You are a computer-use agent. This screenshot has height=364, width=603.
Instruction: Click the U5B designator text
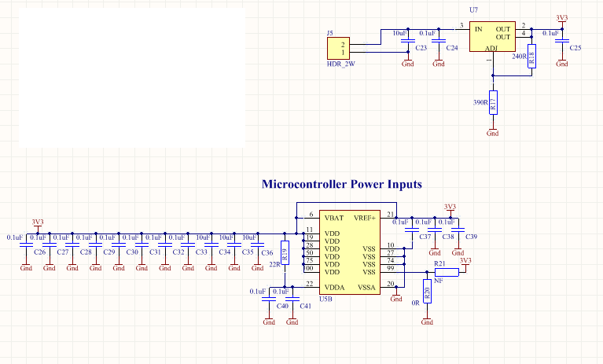[x=325, y=299]
